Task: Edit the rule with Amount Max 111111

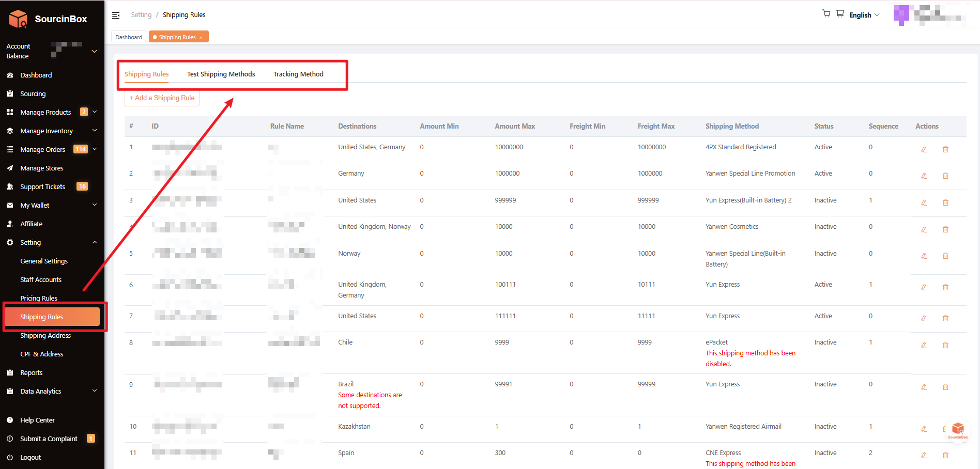Action: click(x=924, y=319)
